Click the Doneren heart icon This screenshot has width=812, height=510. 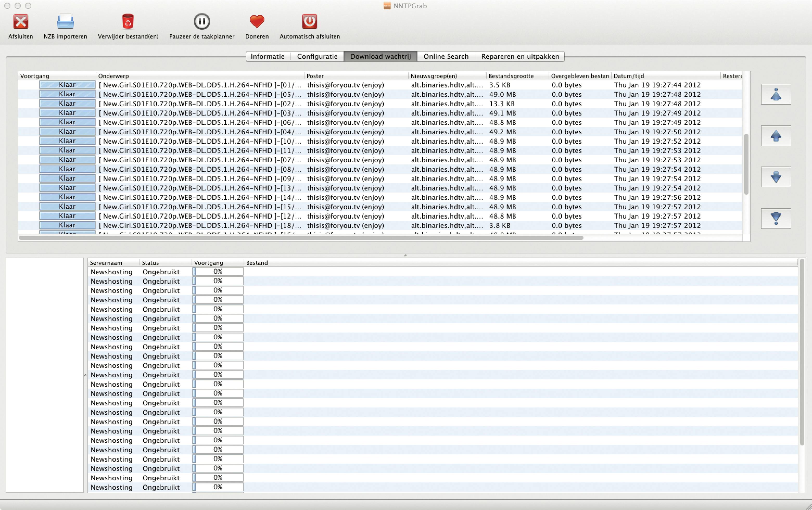257,22
